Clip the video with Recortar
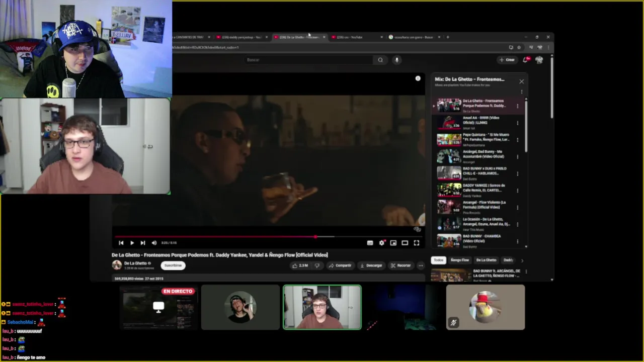This screenshot has height=362, width=644. pos(401,265)
